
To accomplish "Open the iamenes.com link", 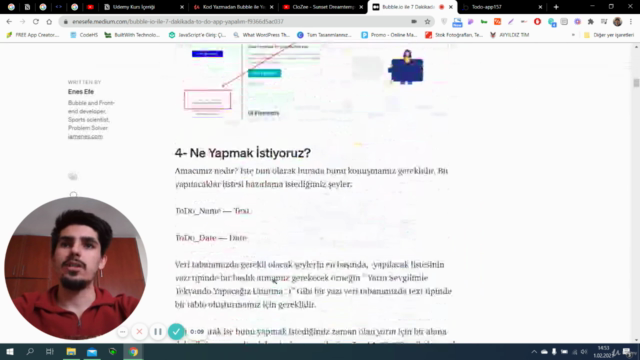I will click(x=85, y=136).
